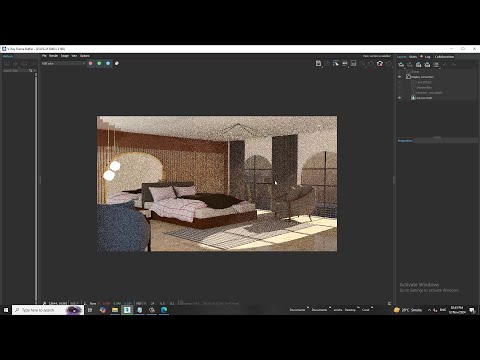Open the Image menu
The image size is (480, 360).
tap(65, 56)
